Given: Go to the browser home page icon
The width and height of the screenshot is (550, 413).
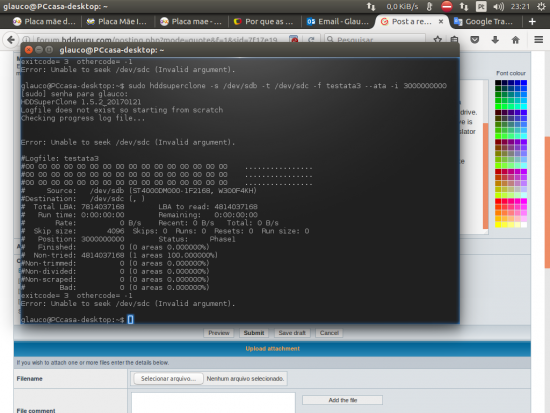Looking at the screenshot, I should click(515, 40).
